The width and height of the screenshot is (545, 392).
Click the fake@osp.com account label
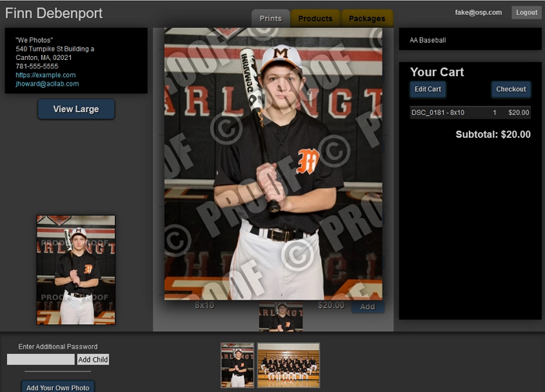tap(478, 12)
